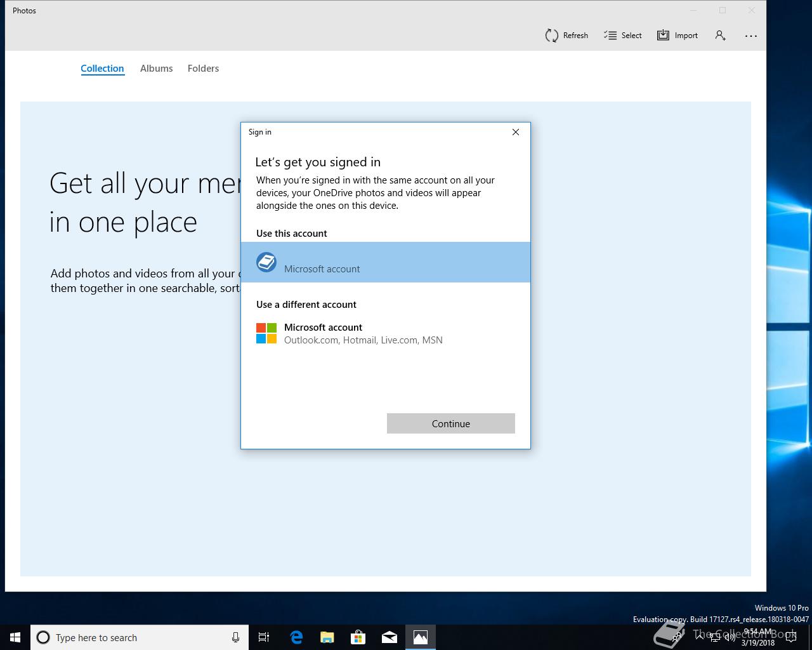Open Mail app from taskbar
This screenshot has width=812, height=650.
(x=390, y=637)
